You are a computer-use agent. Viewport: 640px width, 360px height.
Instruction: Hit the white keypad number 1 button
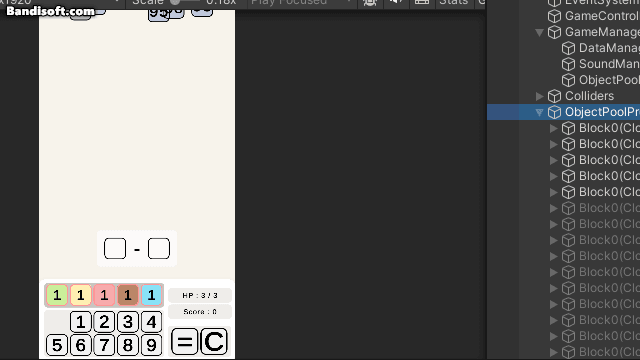pyautogui.click(x=80, y=322)
